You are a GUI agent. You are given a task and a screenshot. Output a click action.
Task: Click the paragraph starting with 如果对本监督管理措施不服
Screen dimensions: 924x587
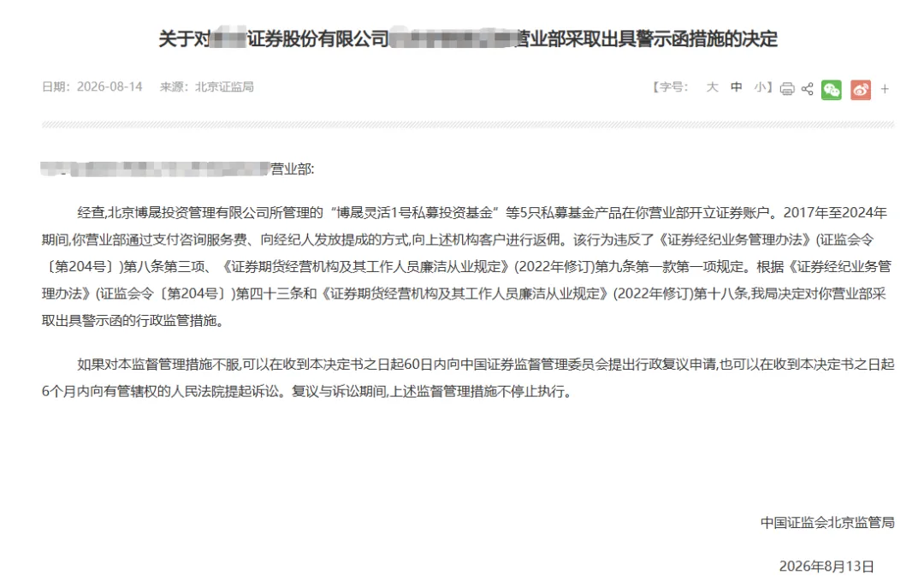tap(468, 377)
